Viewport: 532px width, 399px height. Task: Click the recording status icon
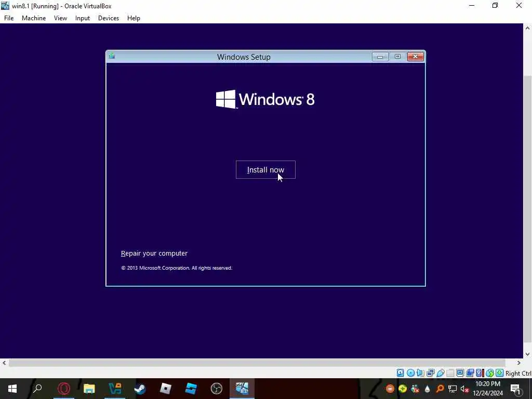point(470,373)
